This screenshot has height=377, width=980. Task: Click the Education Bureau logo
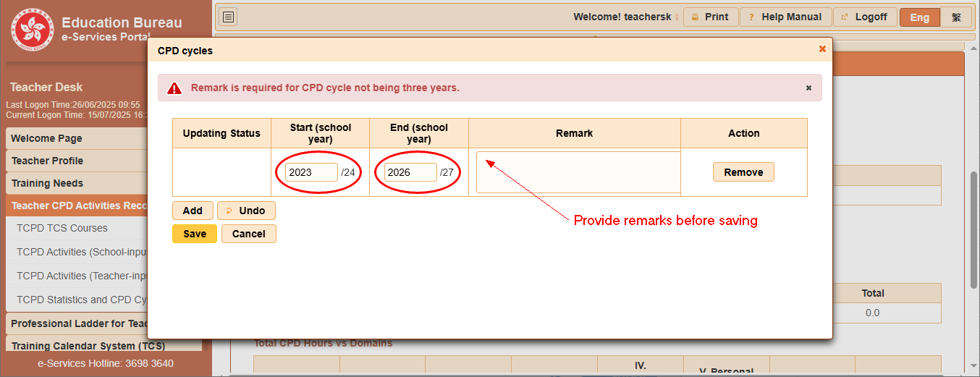click(x=32, y=29)
